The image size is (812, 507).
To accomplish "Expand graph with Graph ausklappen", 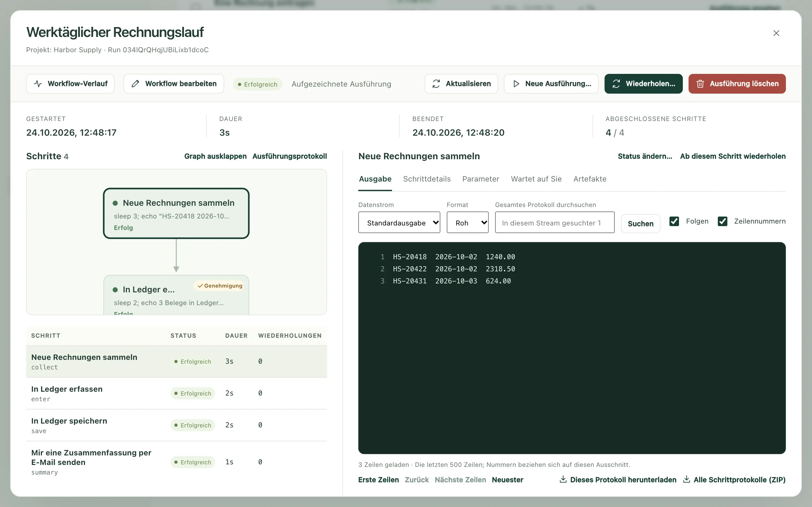I will pyautogui.click(x=215, y=156).
